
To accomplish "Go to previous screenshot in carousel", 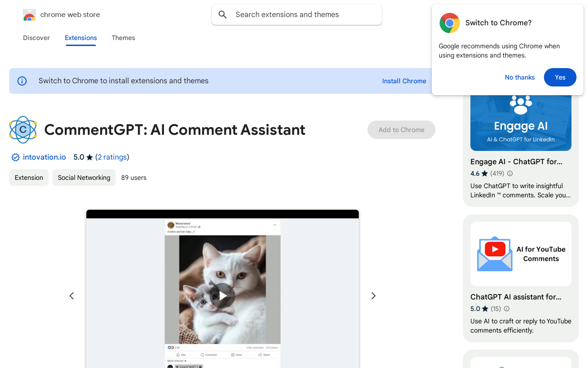I will click(x=72, y=296).
